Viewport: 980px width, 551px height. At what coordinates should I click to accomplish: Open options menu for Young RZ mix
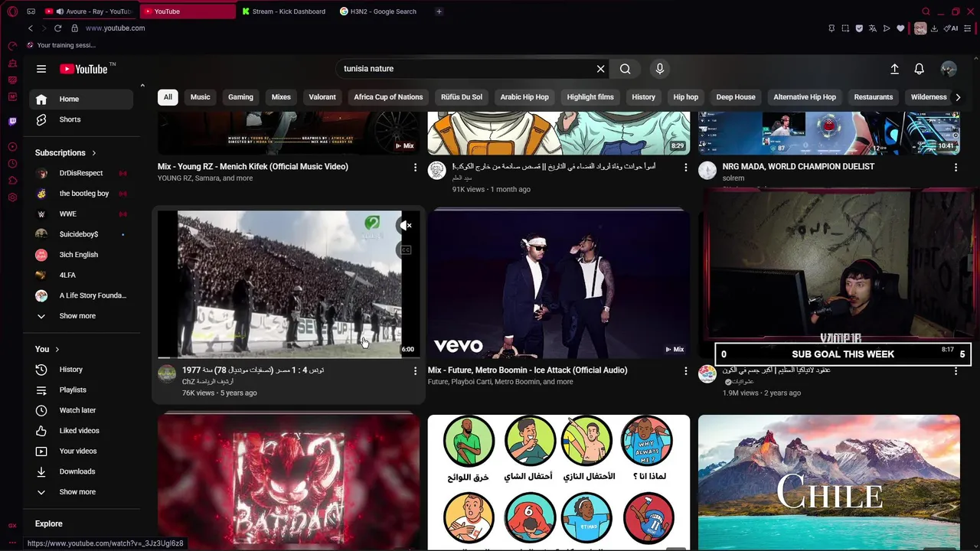(x=416, y=167)
